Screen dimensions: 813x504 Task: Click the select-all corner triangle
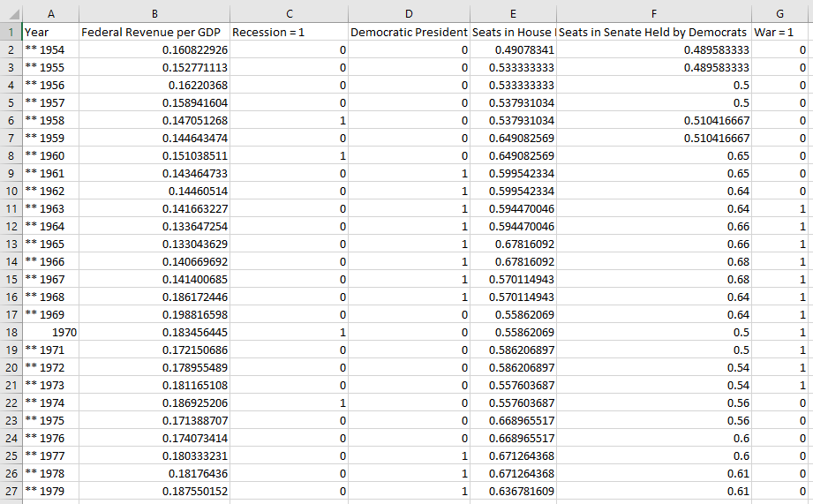coord(14,14)
